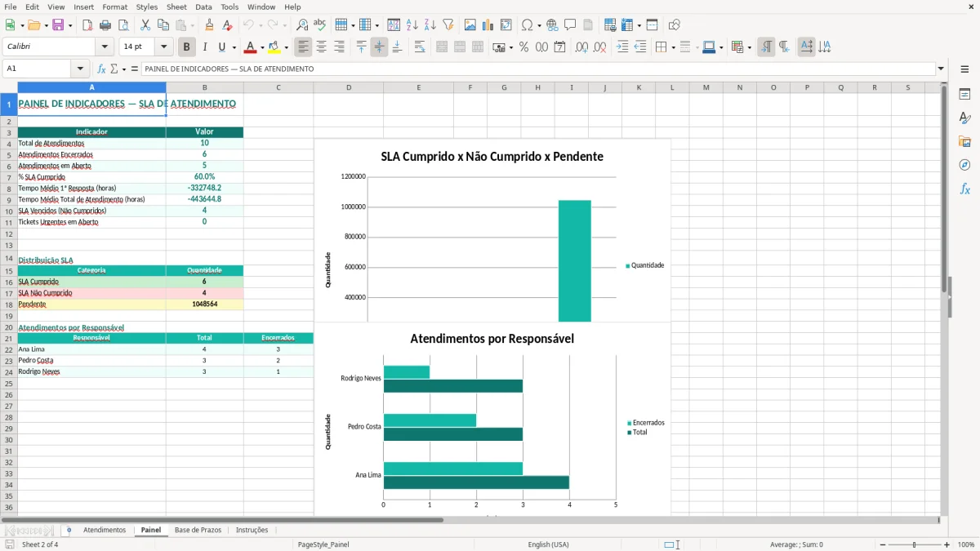Open the Sidebar Gallery panel
Screen dimensions: 980x551
964,142
